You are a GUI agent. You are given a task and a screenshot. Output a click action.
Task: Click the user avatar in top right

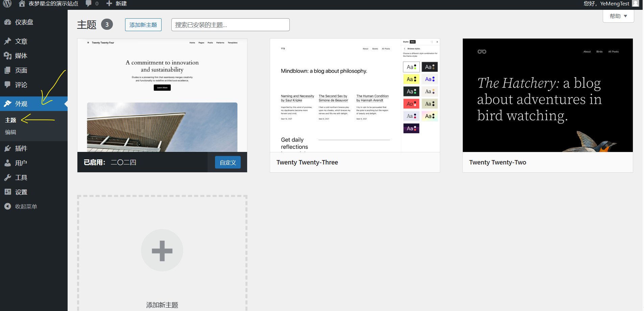[x=636, y=4]
